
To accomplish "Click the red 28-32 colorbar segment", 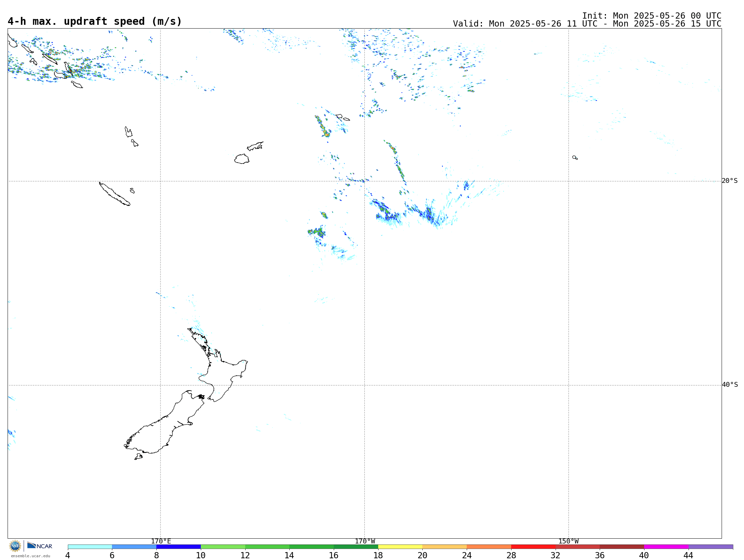I will point(533,547).
